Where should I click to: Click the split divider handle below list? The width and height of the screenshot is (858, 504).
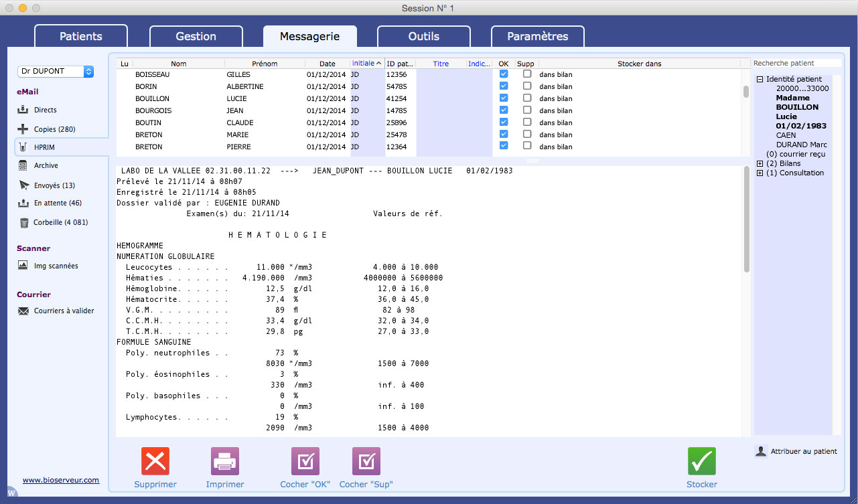click(x=532, y=161)
